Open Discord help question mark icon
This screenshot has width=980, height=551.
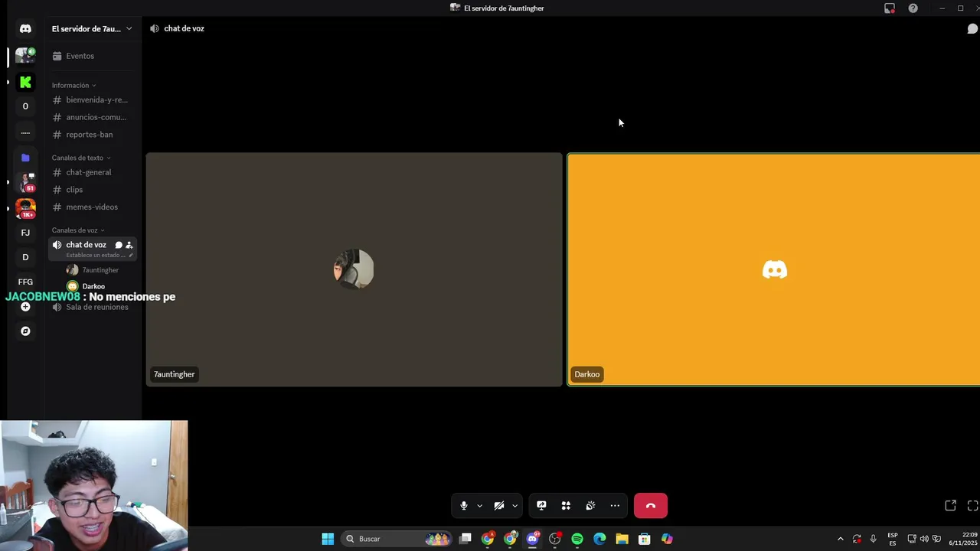click(x=913, y=8)
